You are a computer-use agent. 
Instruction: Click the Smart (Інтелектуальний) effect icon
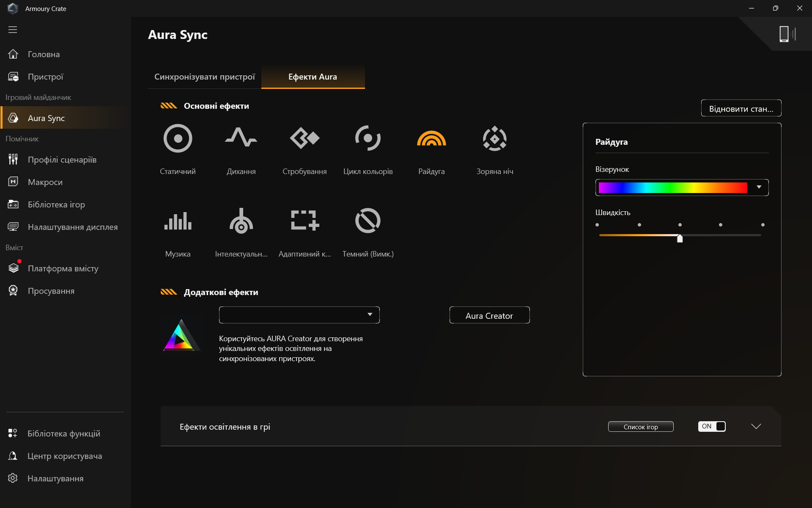[x=241, y=221]
